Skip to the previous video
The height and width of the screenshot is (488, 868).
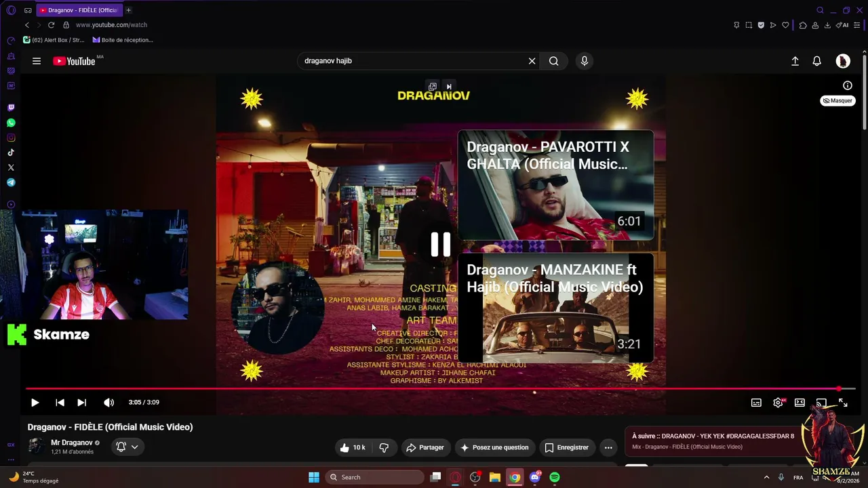(60, 403)
